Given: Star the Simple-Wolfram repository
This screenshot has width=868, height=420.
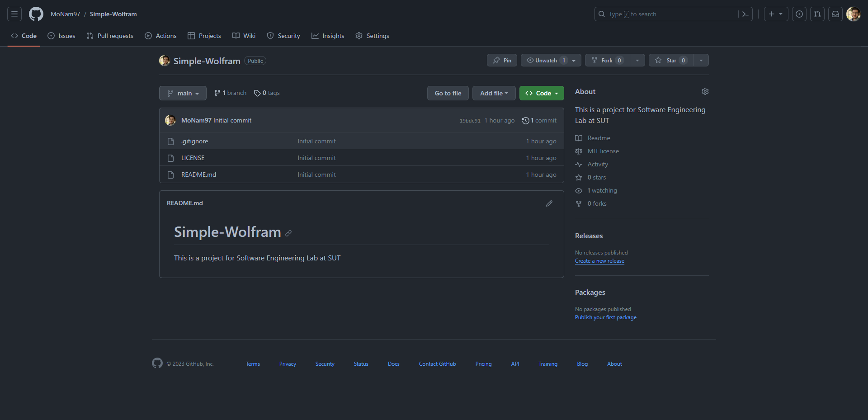Looking at the screenshot, I should [671, 61].
